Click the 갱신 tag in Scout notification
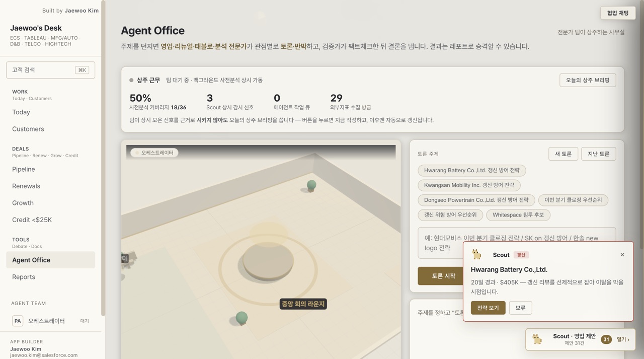The height and width of the screenshot is (359, 644). tap(521, 255)
